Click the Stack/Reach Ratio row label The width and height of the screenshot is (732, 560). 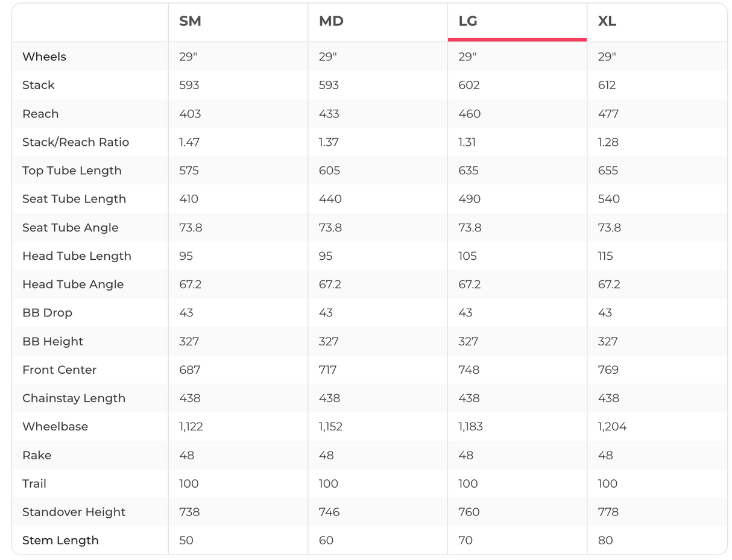(x=75, y=142)
